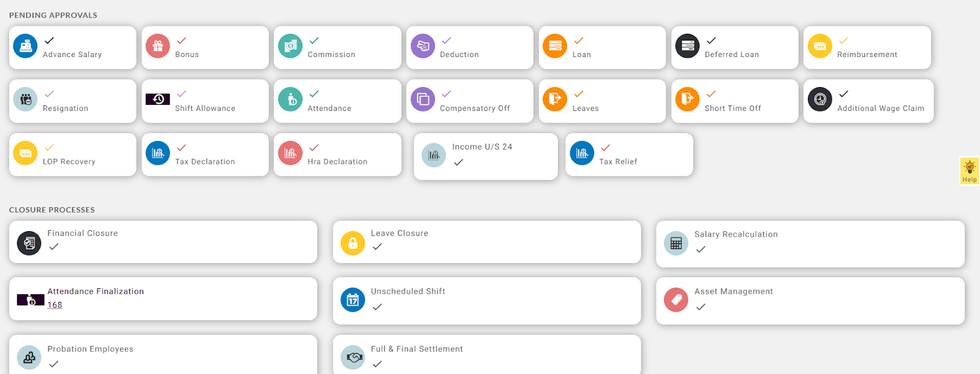Open the Help lightbulb button
This screenshot has width=980, height=374.
click(969, 170)
